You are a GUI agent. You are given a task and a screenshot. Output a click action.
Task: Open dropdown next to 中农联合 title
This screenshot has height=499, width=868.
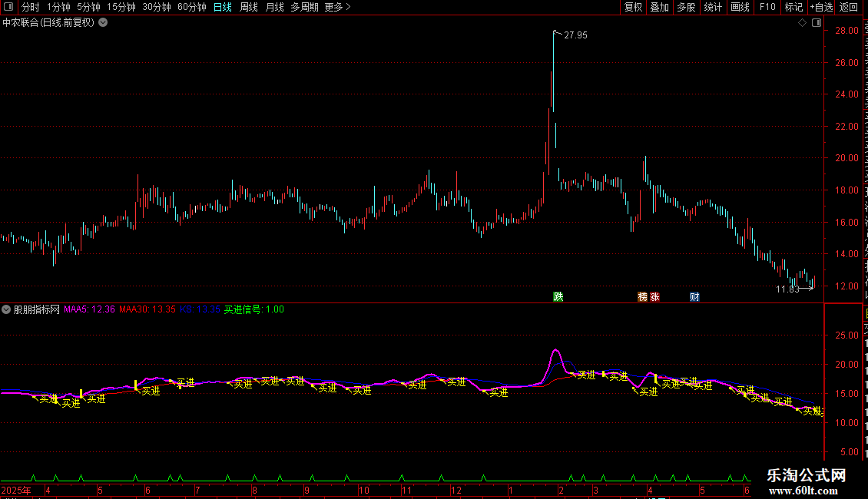pyautogui.click(x=103, y=23)
